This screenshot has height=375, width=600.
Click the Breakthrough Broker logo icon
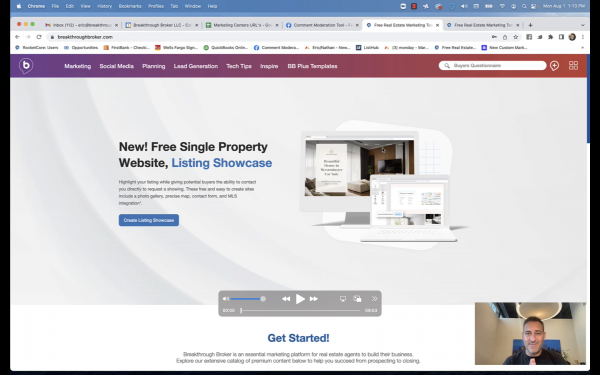click(x=26, y=66)
